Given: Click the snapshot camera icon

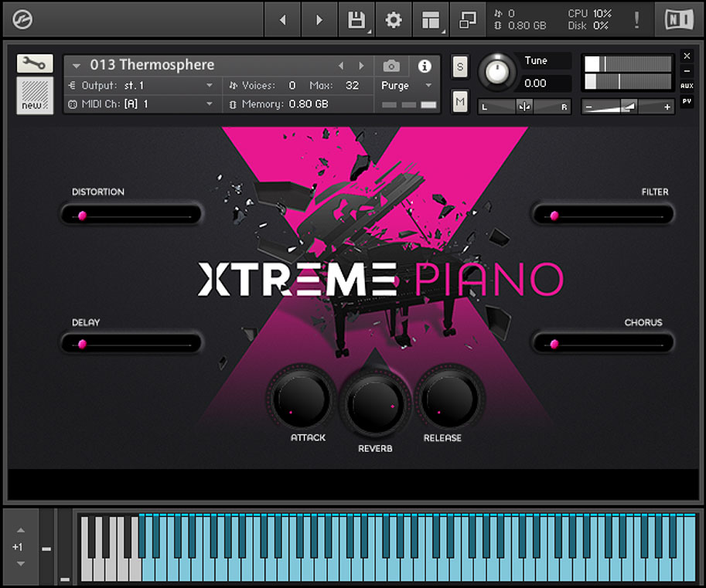Looking at the screenshot, I should (x=391, y=66).
